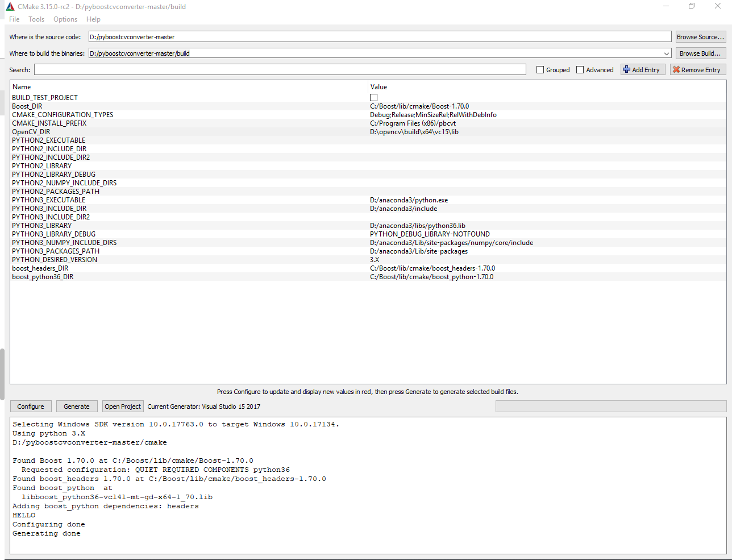Click the Browse Source button
The height and width of the screenshot is (560, 732).
click(701, 37)
